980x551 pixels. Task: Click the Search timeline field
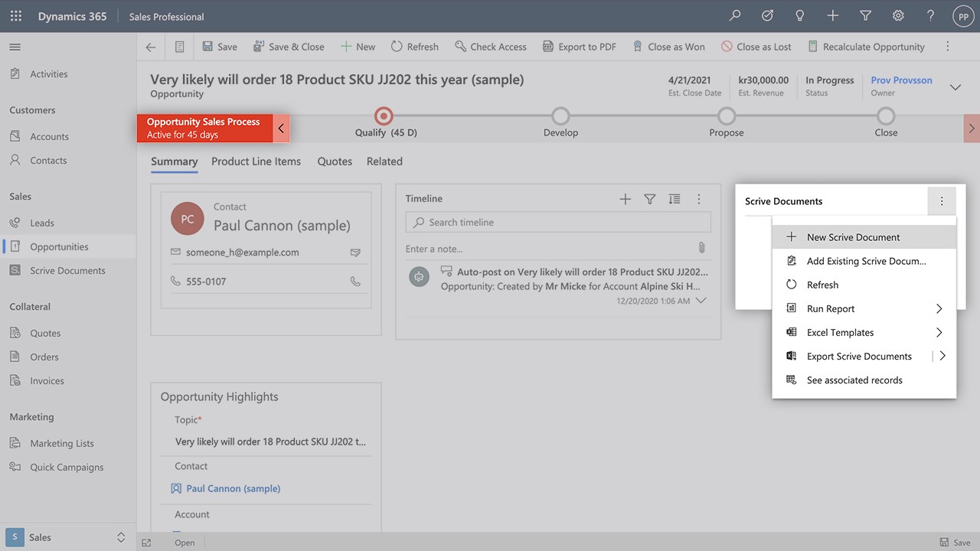click(x=558, y=222)
